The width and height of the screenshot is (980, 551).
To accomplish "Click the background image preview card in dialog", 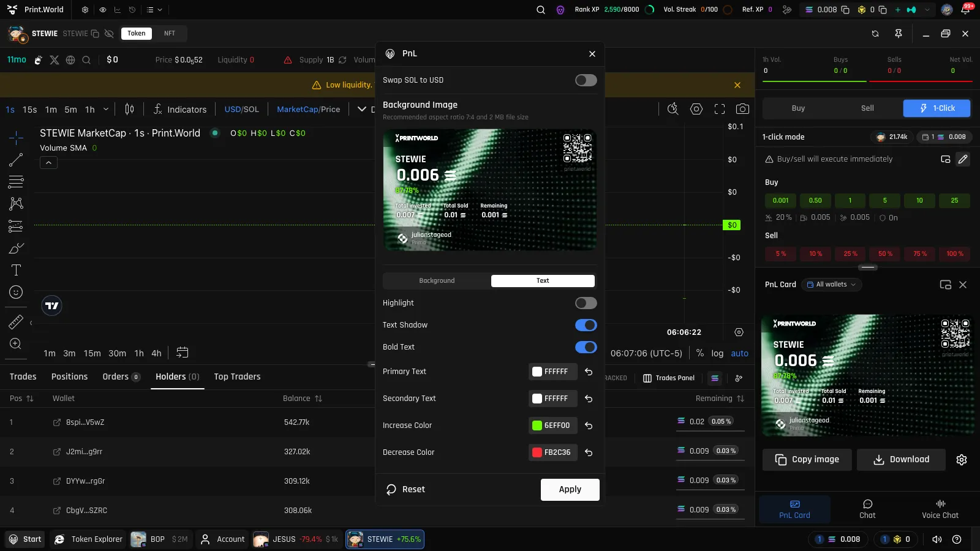I will coord(489,190).
